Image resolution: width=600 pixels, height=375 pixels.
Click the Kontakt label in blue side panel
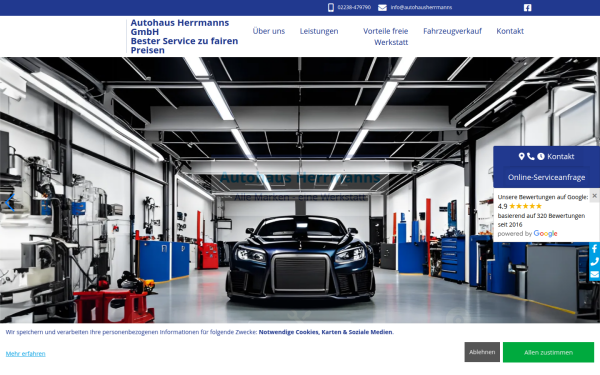click(561, 157)
